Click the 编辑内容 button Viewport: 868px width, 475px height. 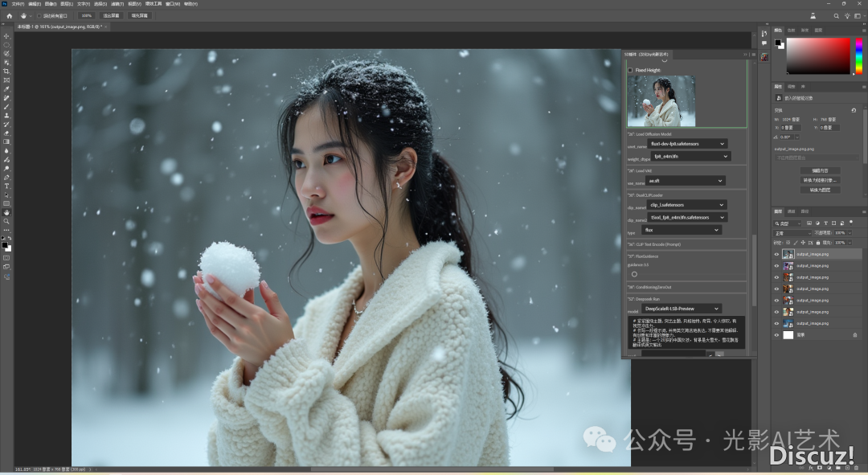coord(821,170)
